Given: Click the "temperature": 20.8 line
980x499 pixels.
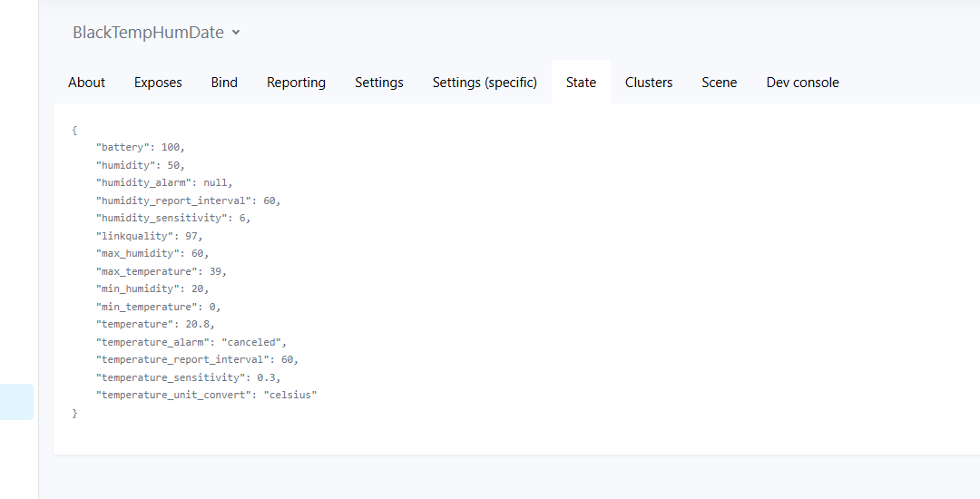Looking at the screenshot, I should [x=156, y=325].
